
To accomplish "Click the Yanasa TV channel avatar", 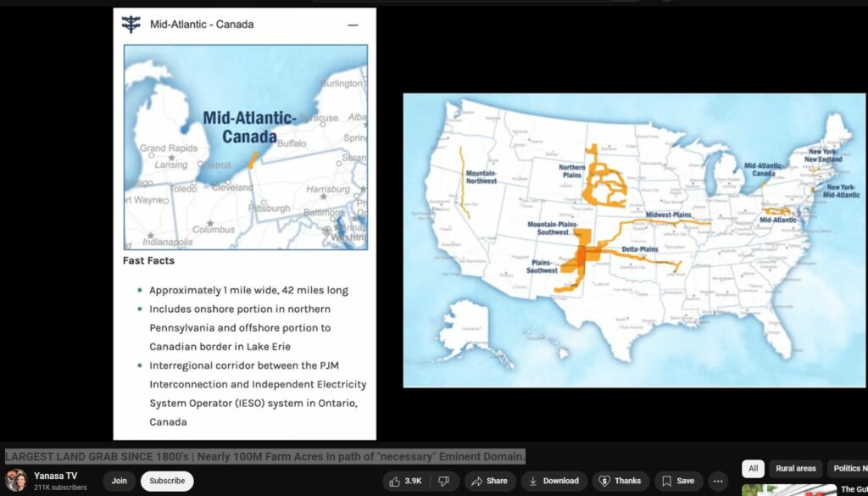I will point(15,481).
